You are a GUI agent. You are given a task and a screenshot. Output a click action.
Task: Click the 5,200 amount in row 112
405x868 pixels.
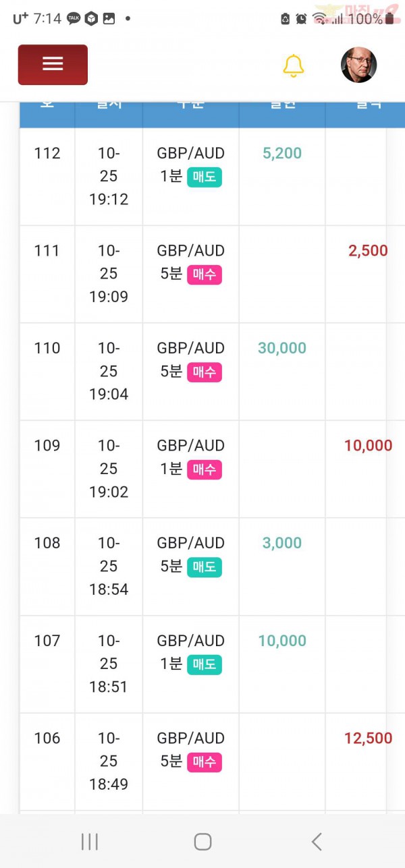tap(282, 153)
